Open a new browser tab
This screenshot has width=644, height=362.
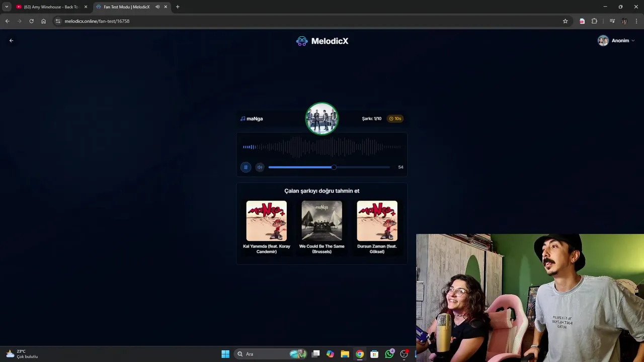pos(178,7)
